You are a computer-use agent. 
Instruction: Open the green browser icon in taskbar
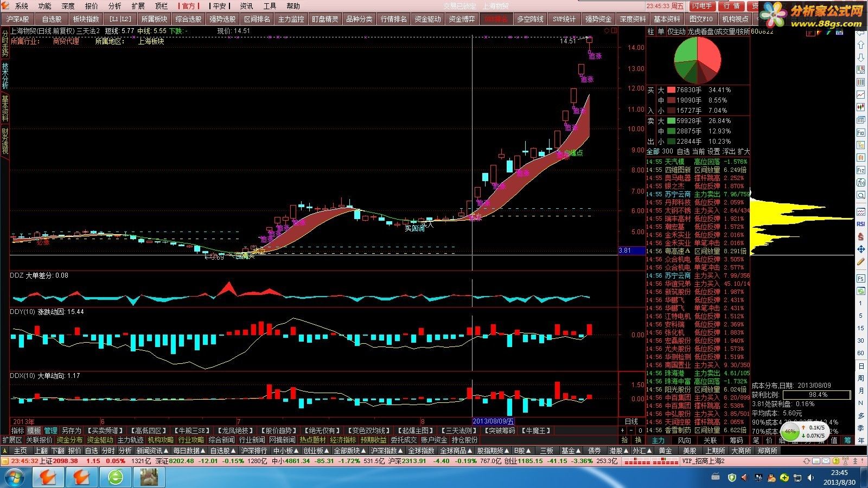pyautogui.click(x=116, y=478)
